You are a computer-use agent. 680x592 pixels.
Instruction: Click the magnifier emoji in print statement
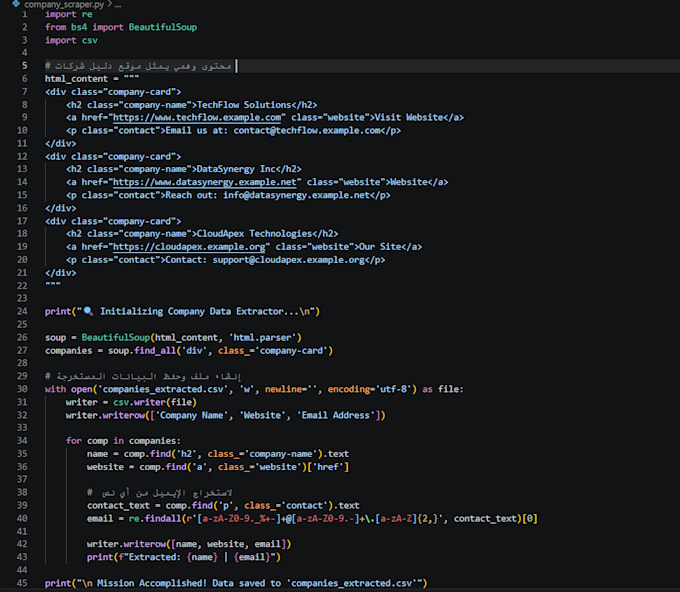(x=88, y=311)
